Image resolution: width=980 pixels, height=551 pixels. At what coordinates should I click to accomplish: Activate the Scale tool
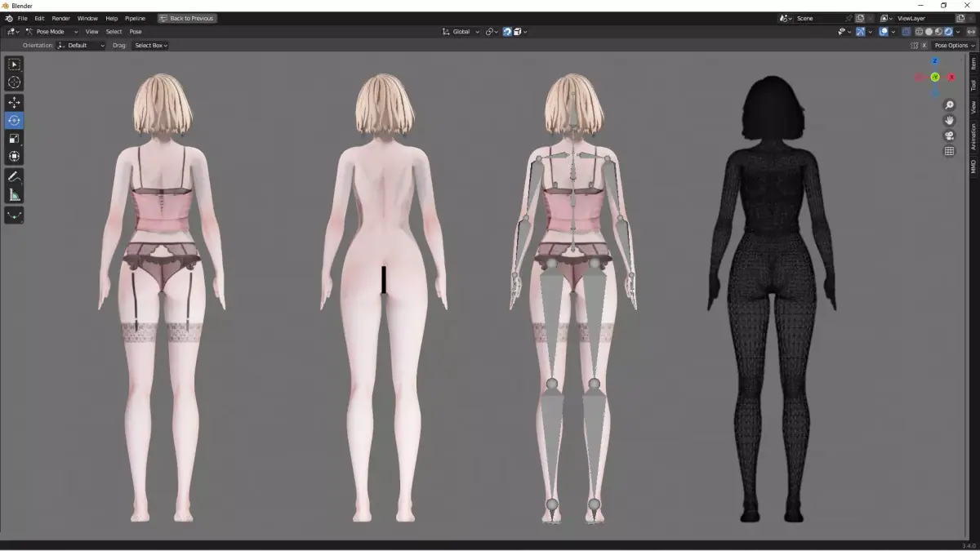coord(14,139)
